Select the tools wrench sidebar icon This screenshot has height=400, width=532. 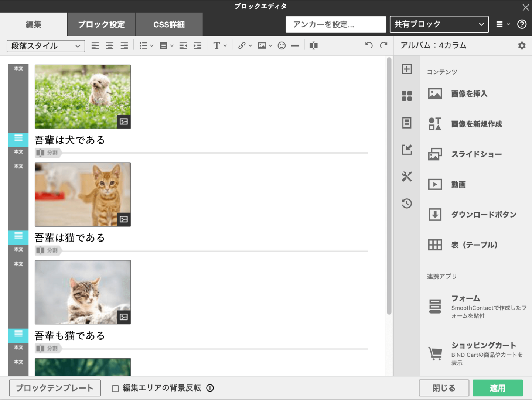407,177
